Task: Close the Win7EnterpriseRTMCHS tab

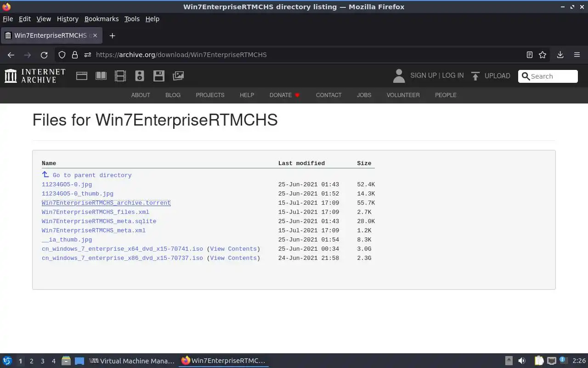Action: [95, 35]
